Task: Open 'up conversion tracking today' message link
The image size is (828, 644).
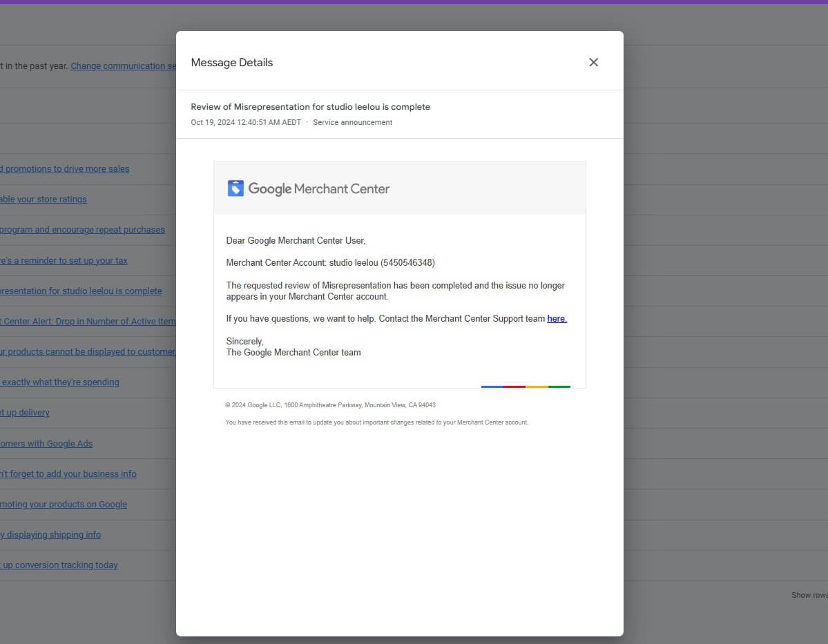Action: 59,565
